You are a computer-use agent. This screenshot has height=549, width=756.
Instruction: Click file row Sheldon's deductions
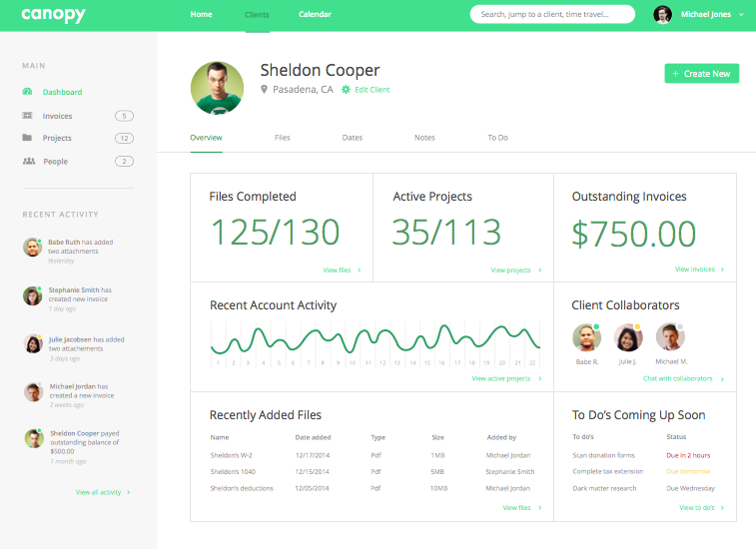pyautogui.click(x=373, y=488)
